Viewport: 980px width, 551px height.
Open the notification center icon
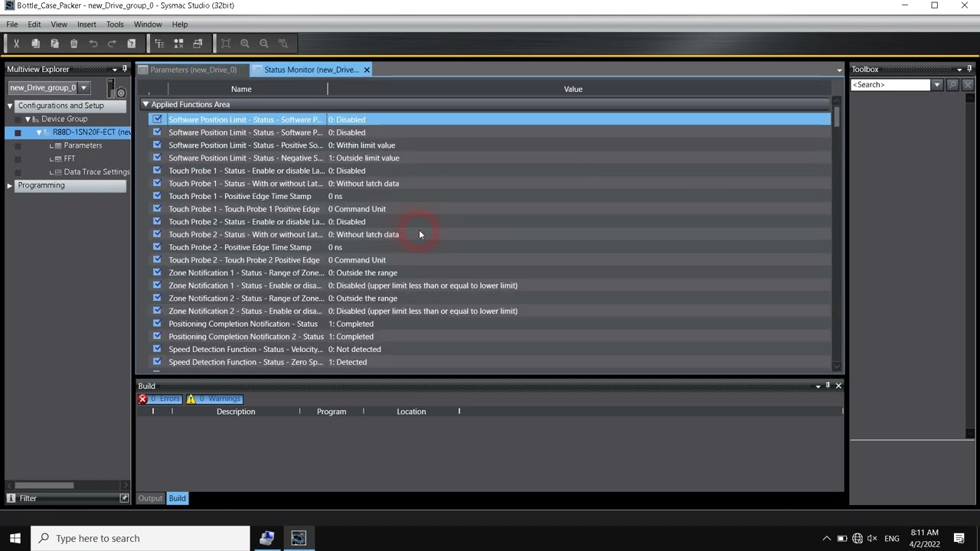(x=959, y=538)
